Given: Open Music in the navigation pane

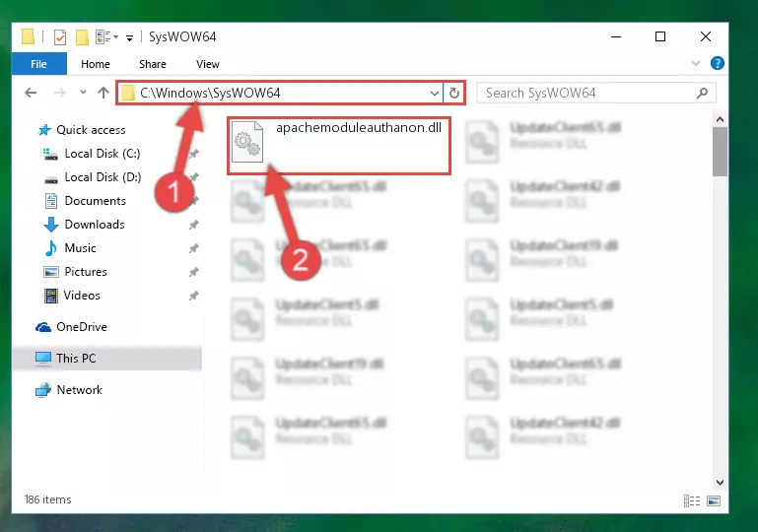Looking at the screenshot, I should point(80,248).
